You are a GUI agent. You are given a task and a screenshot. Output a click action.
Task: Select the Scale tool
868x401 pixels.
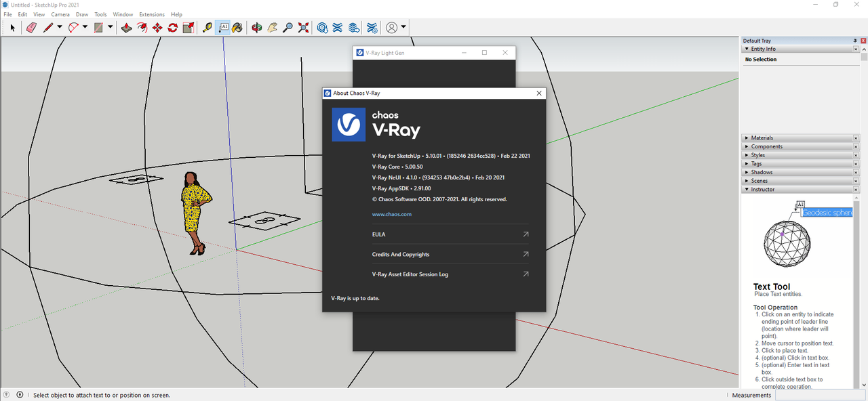(x=189, y=28)
